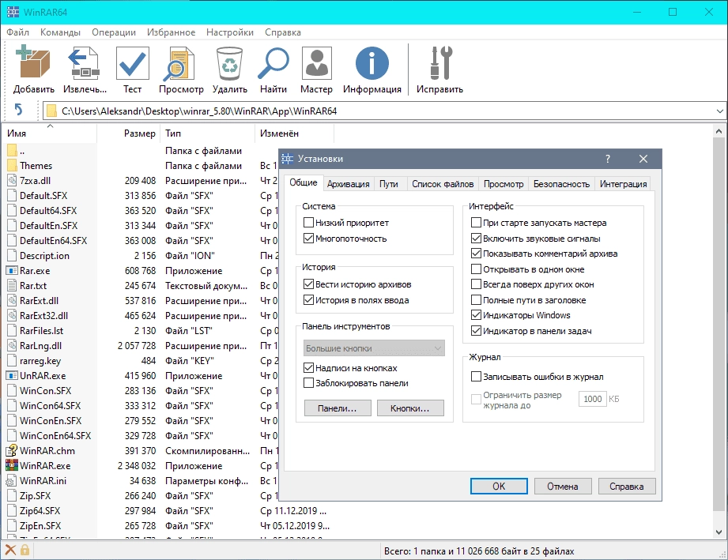Check Открывать в одном окне

(x=476, y=269)
